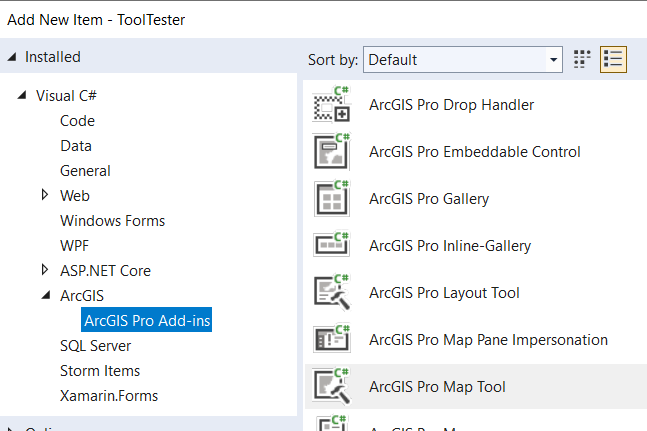Viewport: 647px width, 431px height.
Task: Click the ArcGIS Pro Map Tool icon
Action: 332,387
